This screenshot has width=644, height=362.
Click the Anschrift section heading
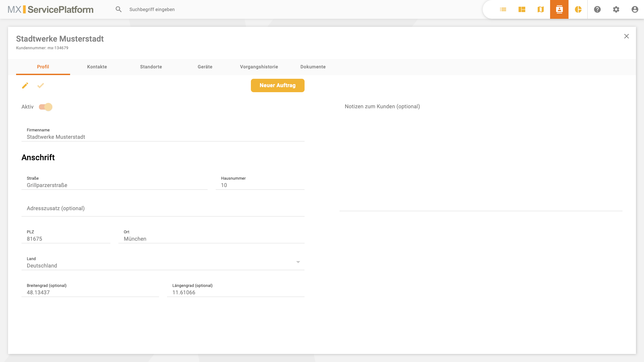tap(38, 158)
